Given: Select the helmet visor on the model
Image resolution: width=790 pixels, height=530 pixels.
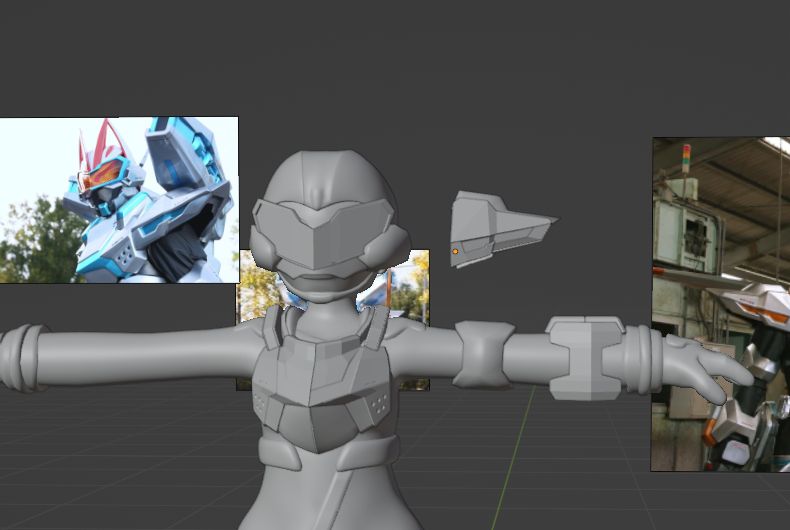Looking at the screenshot, I should [x=323, y=233].
